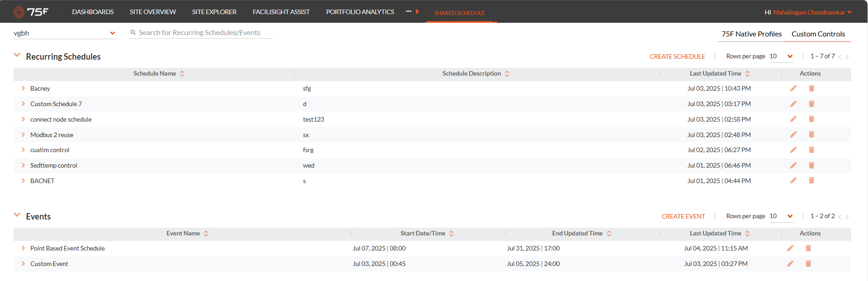Edit the Custom Event
Image resolution: width=868 pixels, height=281 pixels.
point(790,264)
